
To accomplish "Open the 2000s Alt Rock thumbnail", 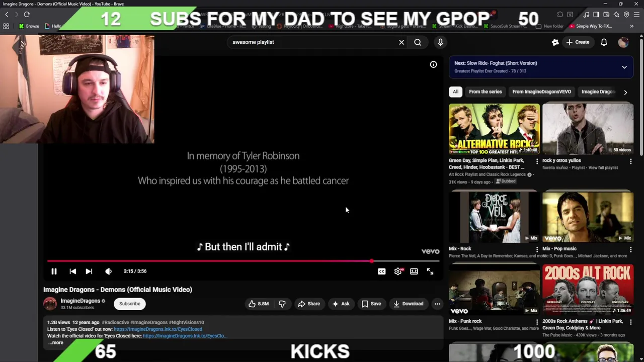I will [x=588, y=290].
